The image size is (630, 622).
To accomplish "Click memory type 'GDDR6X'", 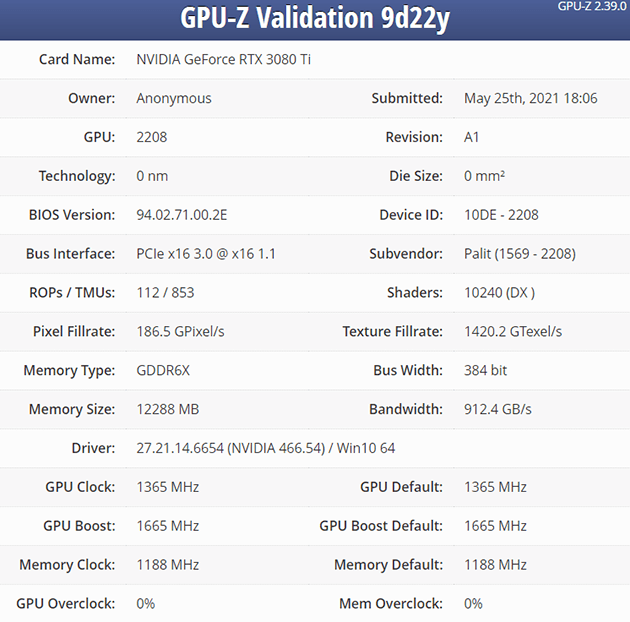I will point(163,370).
